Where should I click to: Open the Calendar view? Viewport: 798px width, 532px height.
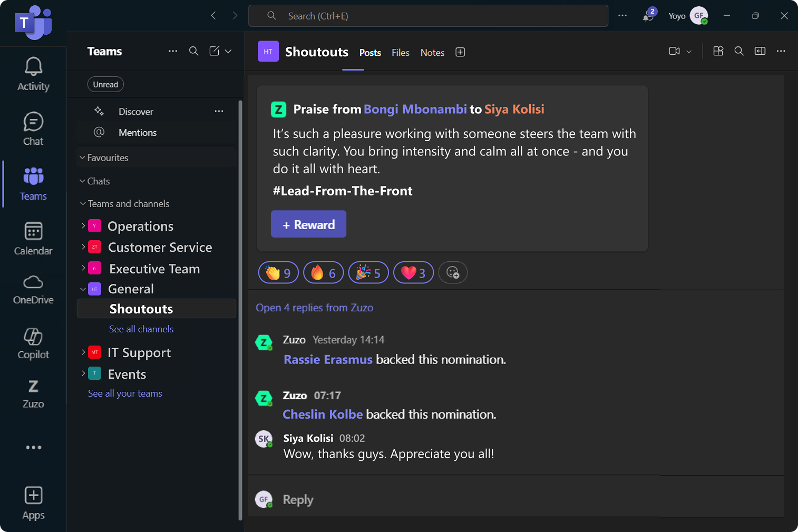tap(33, 239)
